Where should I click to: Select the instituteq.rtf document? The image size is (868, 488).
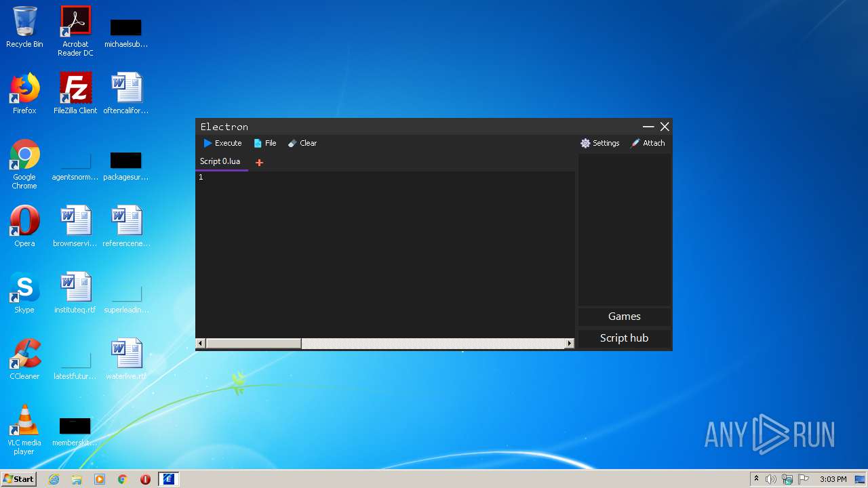[x=75, y=293]
